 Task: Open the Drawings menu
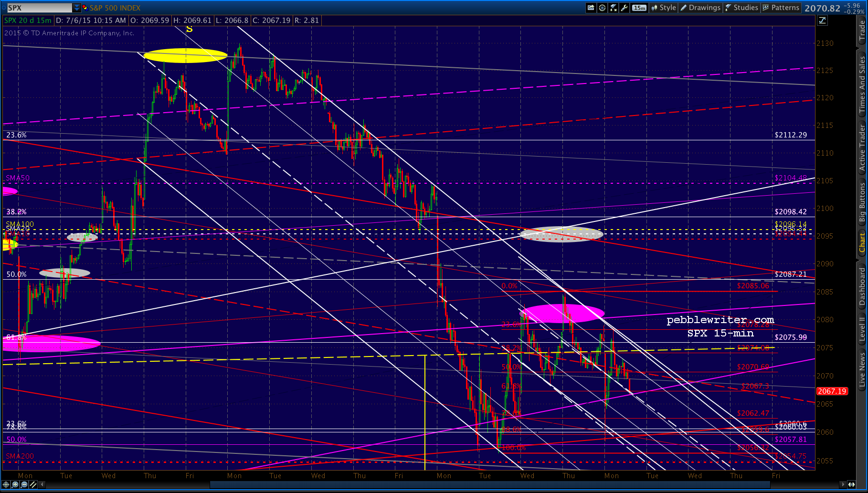point(700,8)
